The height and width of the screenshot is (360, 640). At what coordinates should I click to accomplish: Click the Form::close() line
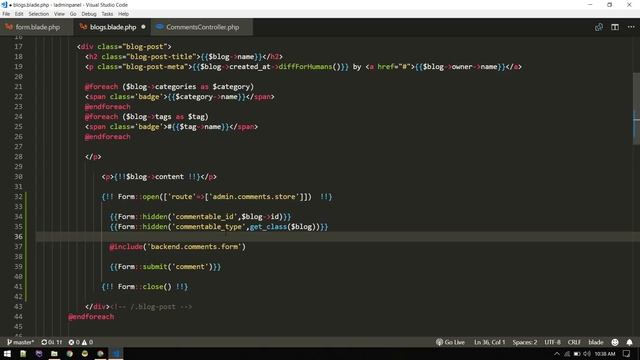pyautogui.click(x=145, y=287)
